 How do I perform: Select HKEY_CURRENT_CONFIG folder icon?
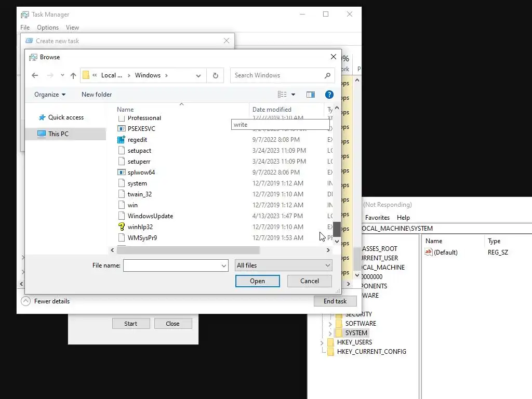330,352
